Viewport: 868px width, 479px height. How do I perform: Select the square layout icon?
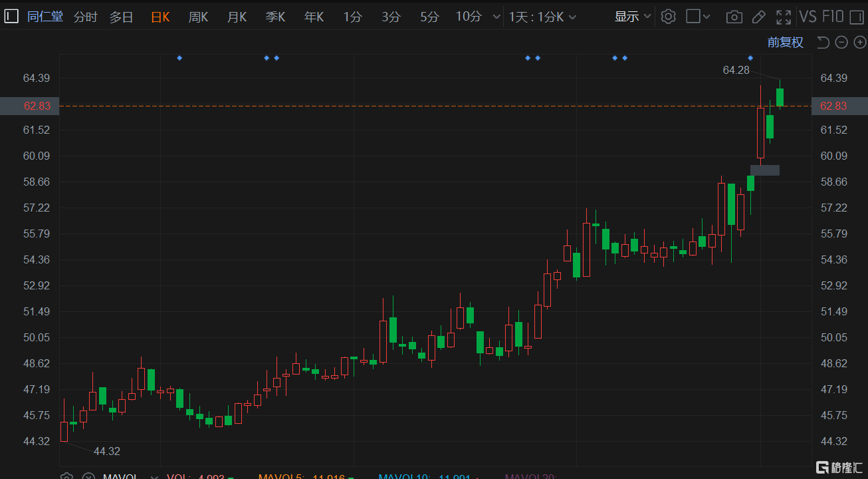pos(693,17)
